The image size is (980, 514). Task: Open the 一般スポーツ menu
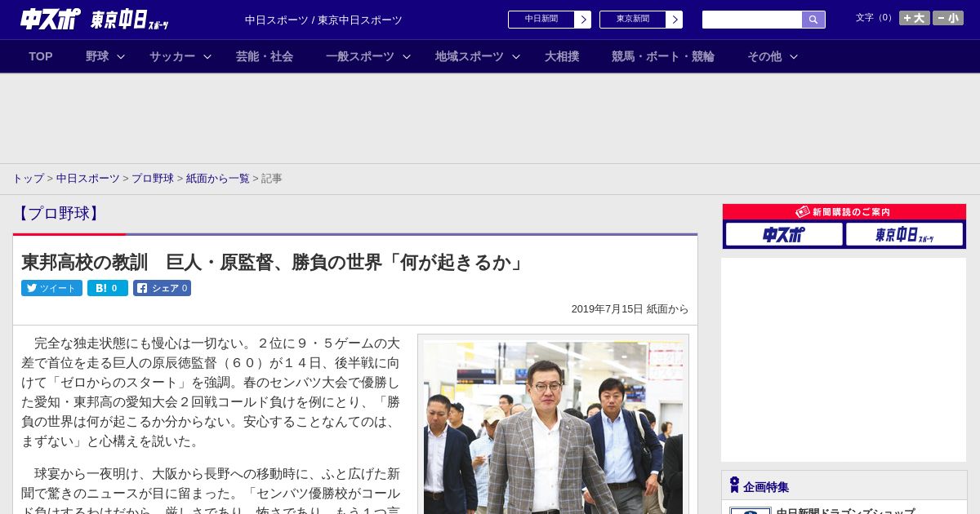click(x=360, y=56)
